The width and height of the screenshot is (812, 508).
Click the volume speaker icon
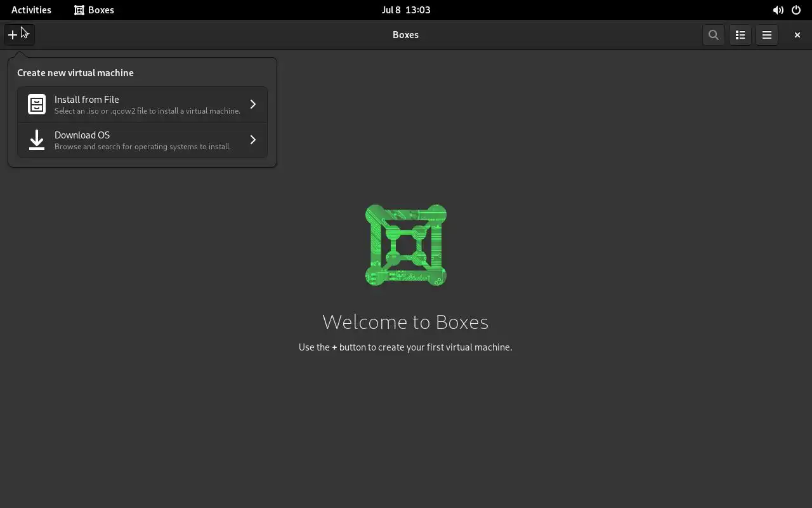(x=778, y=10)
